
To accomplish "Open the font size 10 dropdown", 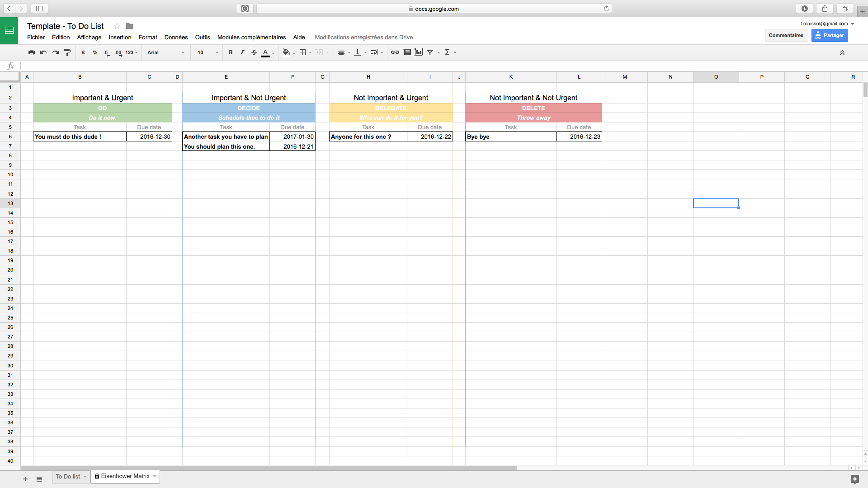I will click(x=208, y=52).
